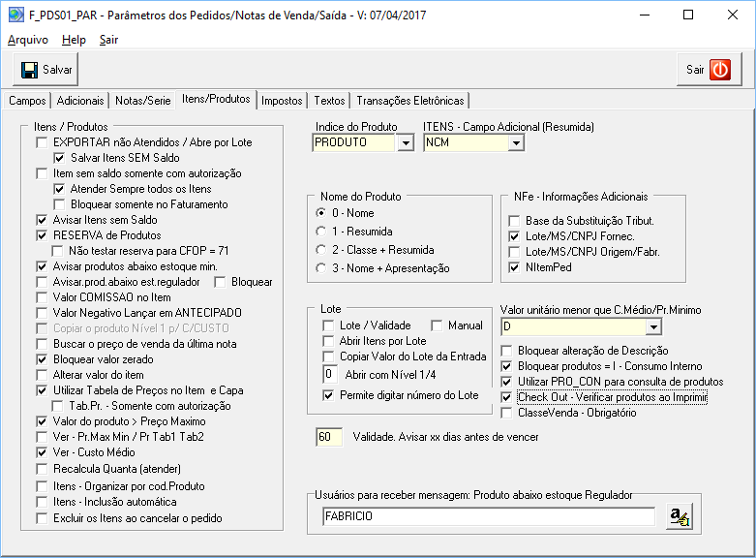
Task: Toggle Avisar Itens sem Saldo checkbox
Action: [42, 220]
